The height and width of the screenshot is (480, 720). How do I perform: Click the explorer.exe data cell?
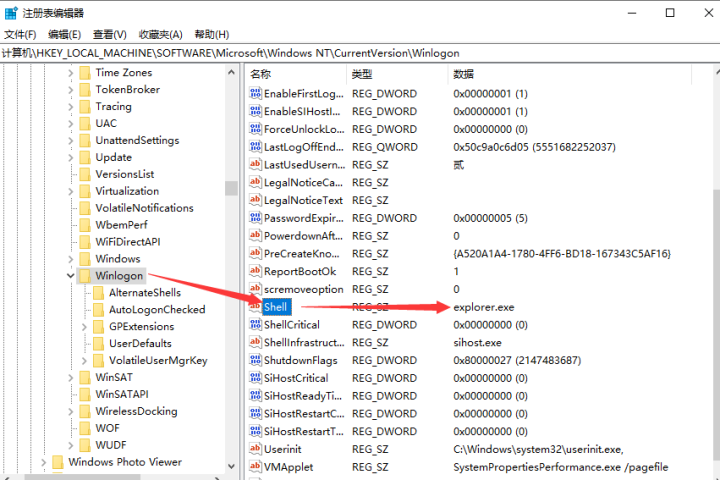pyautogui.click(x=484, y=307)
